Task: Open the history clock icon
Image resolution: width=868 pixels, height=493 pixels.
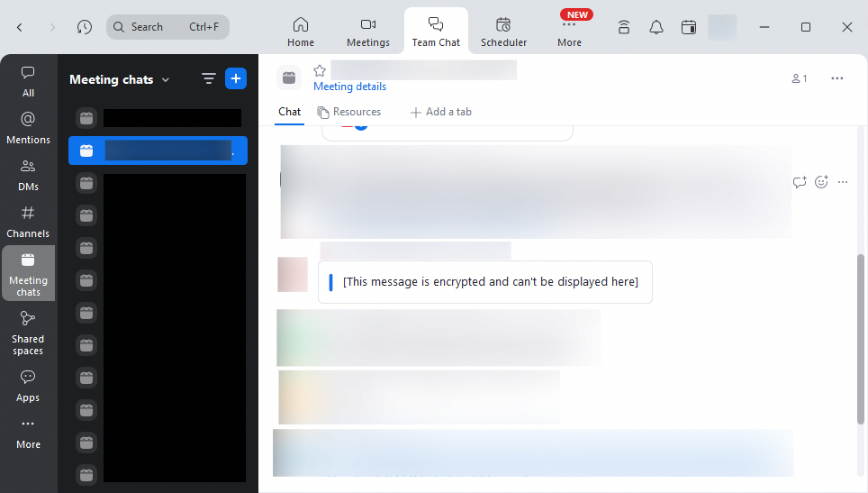Action: point(84,27)
